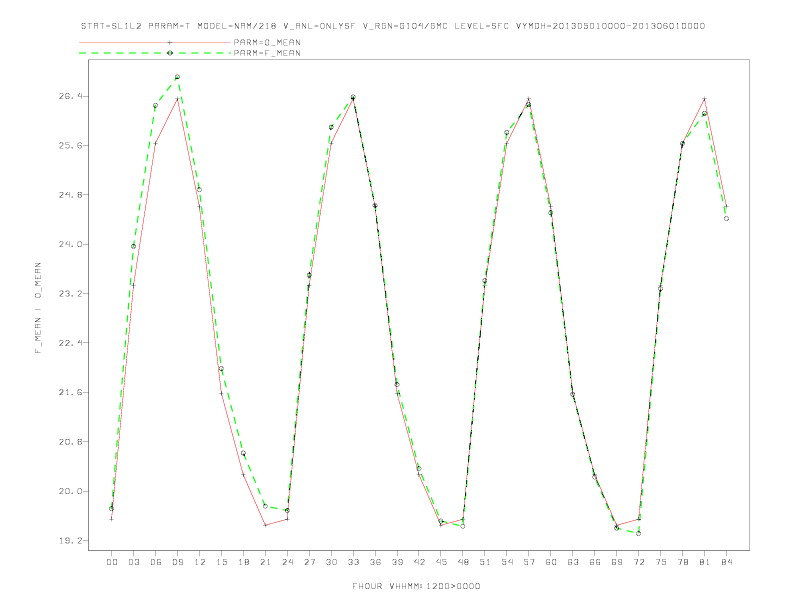The width and height of the screenshot is (792, 612).
Task: Click the x-axis forecast hour label 30
Action: click(331, 562)
